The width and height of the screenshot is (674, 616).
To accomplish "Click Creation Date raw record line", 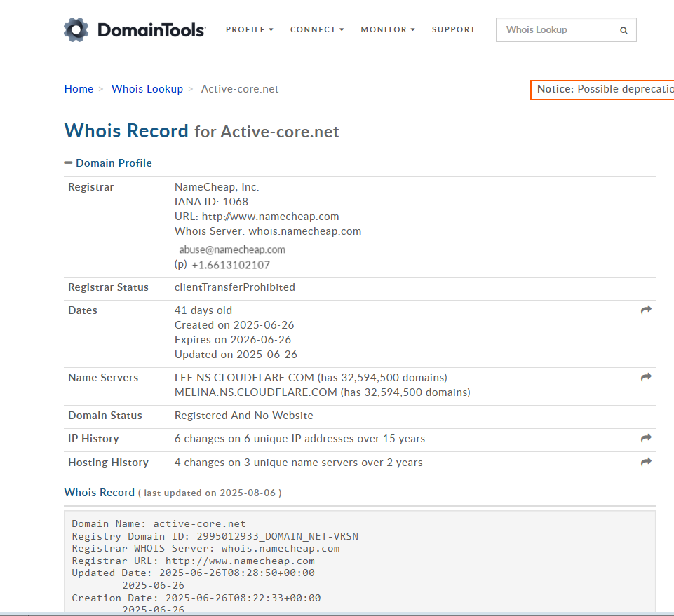I will point(196,598).
